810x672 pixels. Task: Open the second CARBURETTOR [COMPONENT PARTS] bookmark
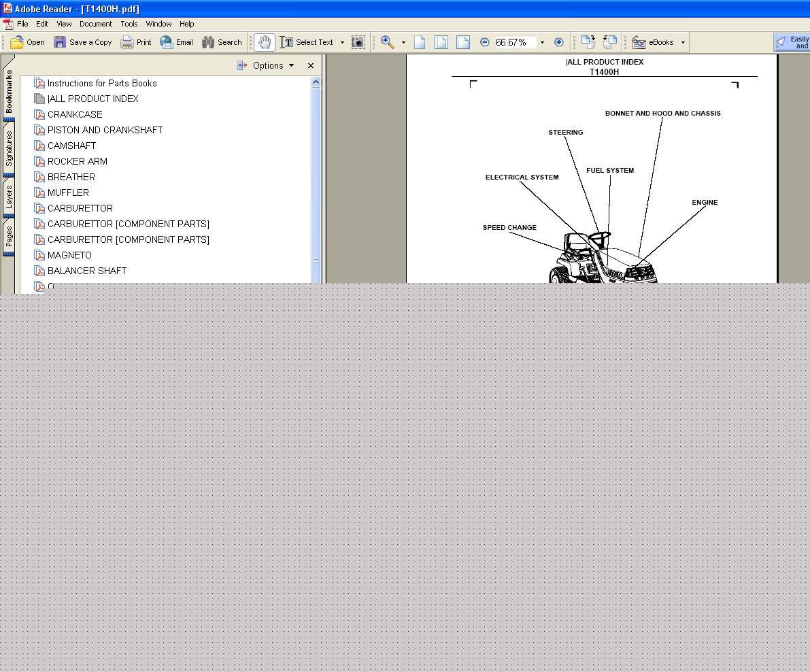pos(128,239)
